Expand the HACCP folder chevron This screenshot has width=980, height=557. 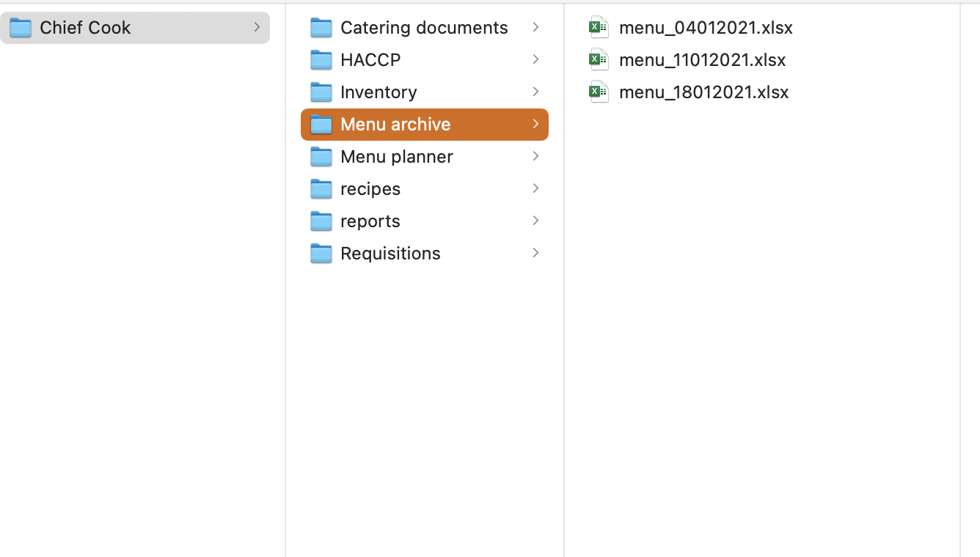[535, 59]
